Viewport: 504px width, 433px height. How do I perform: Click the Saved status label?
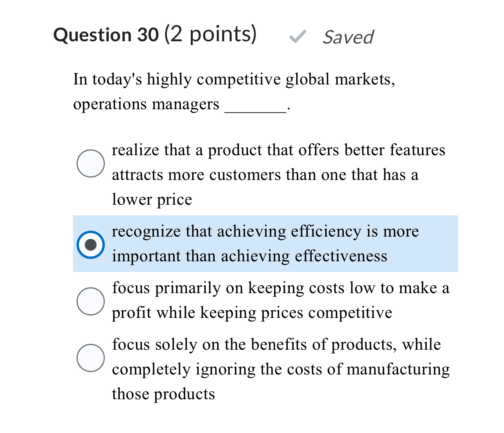[x=348, y=37]
